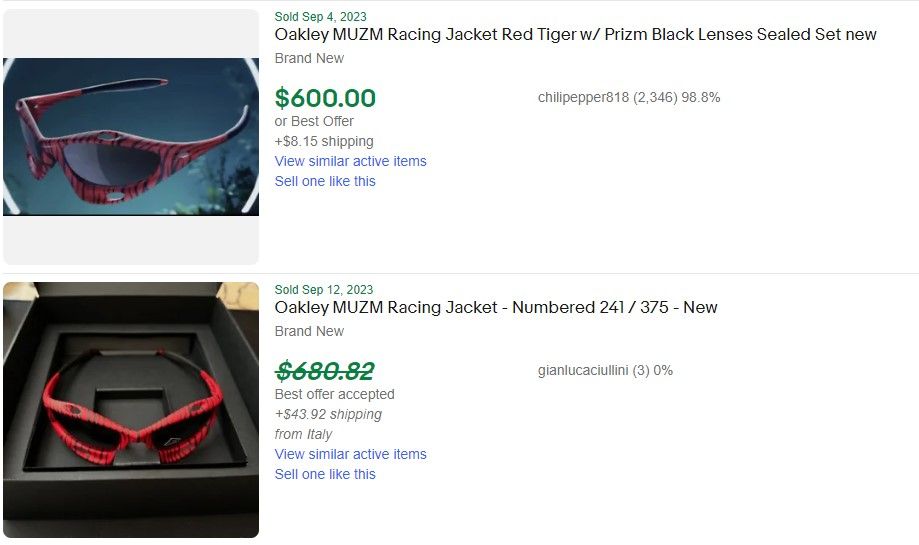
Task: Click Sell one like this for Red Tiger listing
Action: 325,181
